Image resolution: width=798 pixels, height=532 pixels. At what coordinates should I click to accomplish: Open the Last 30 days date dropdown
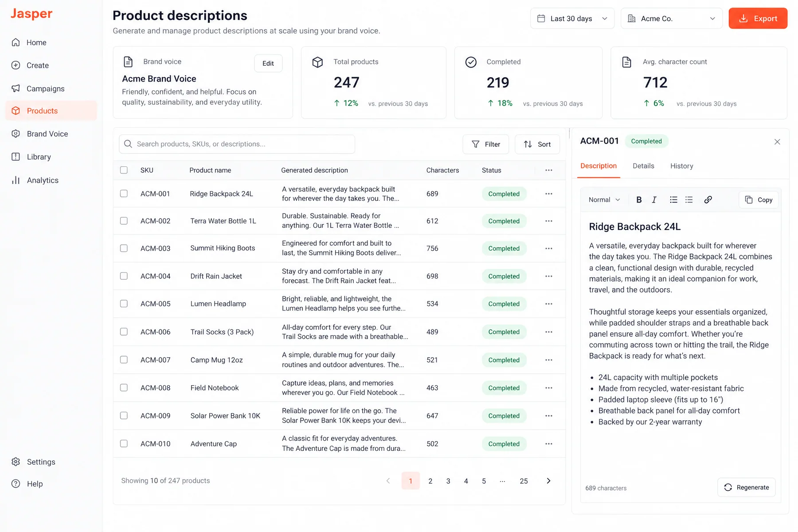coord(572,19)
